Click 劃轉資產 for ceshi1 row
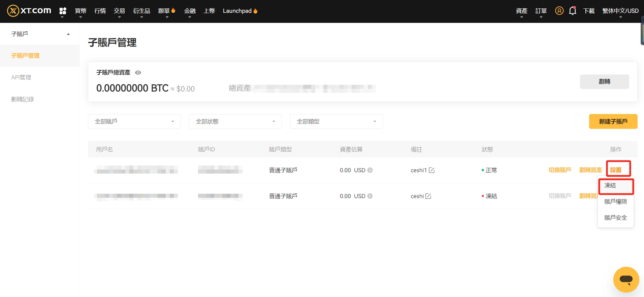Viewport: 644px width, 297px height. [590, 170]
